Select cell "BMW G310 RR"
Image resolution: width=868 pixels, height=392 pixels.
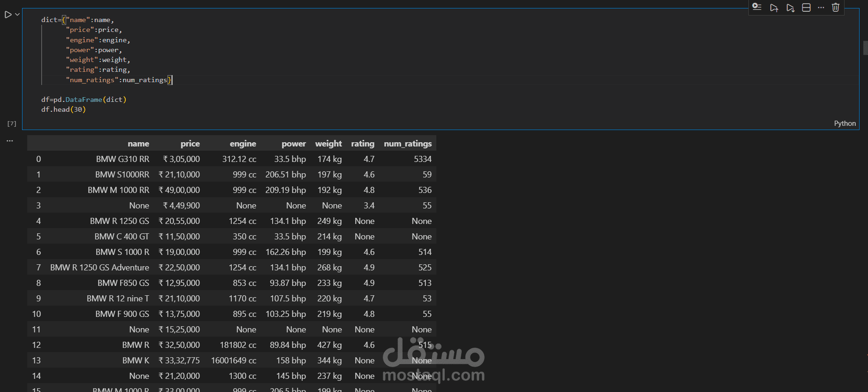click(122, 159)
